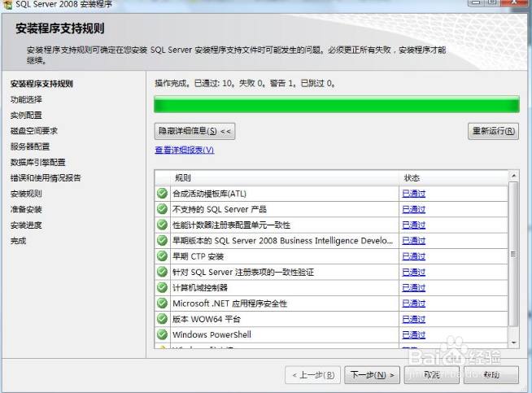Click the 取消 button
The height and width of the screenshot is (393, 532).
coord(432,375)
